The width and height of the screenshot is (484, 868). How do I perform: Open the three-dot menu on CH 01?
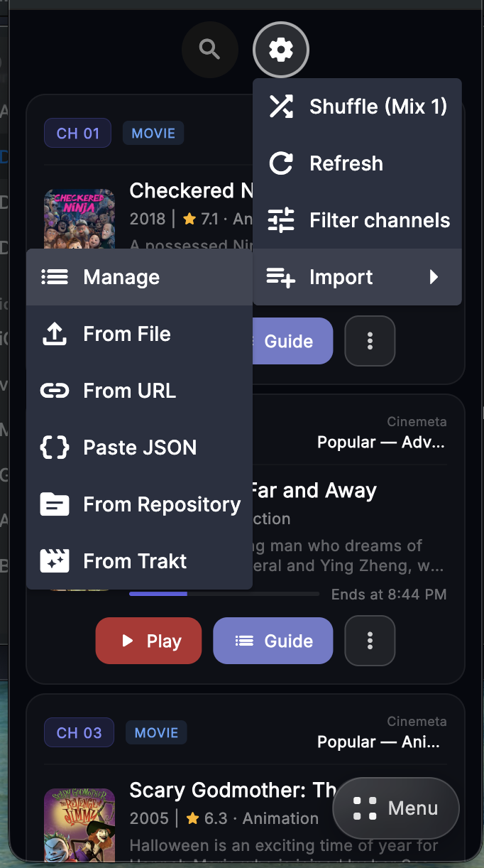(x=370, y=341)
